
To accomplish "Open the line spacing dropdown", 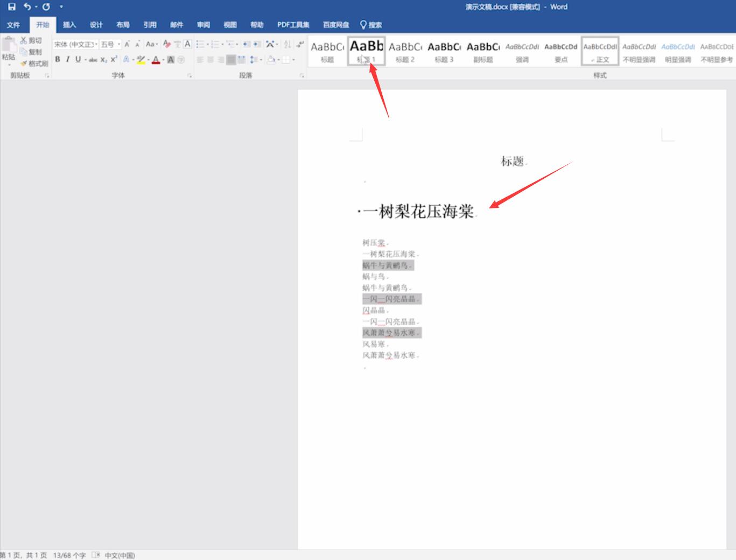I will coord(256,60).
